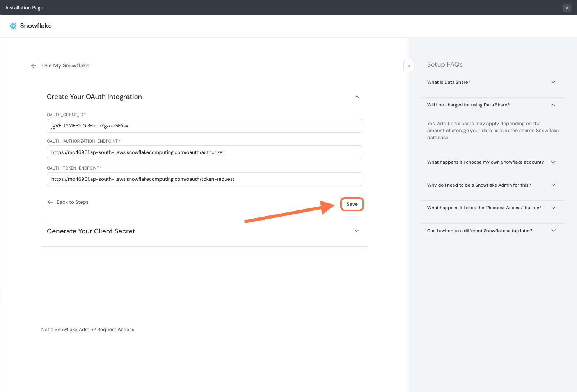Image resolution: width=577 pixels, height=392 pixels.
Task: Collapse the Create Your OAuth Integration section
Action: (x=357, y=97)
